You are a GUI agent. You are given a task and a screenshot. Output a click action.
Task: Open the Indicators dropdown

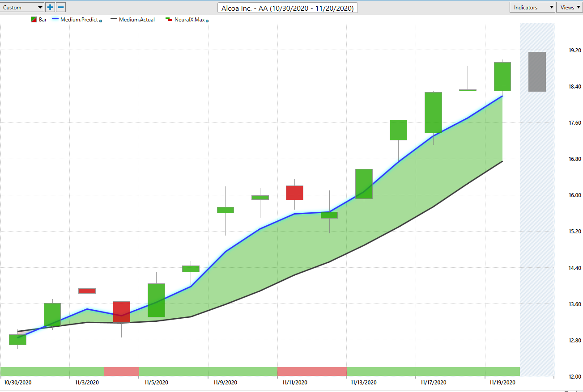[x=532, y=7]
